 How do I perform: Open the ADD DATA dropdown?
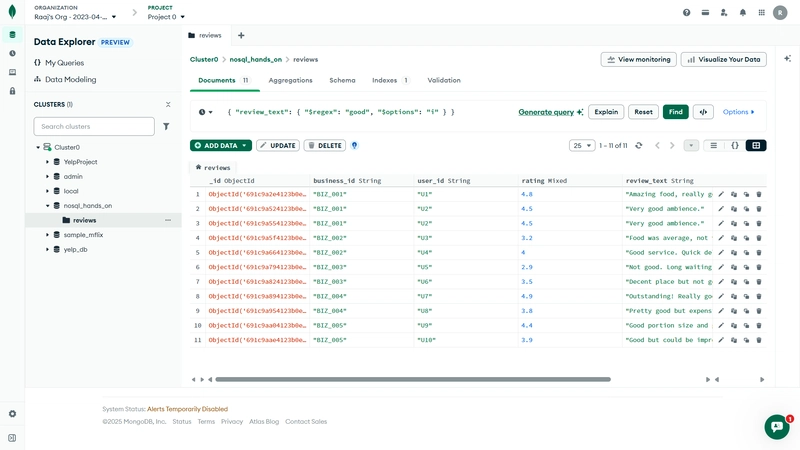point(220,145)
